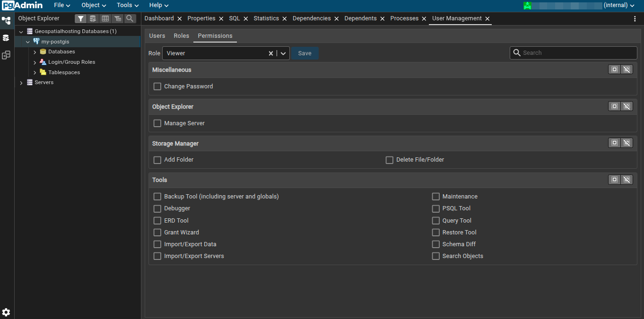Deselect all permissions in the Miscellaneous section

(627, 69)
